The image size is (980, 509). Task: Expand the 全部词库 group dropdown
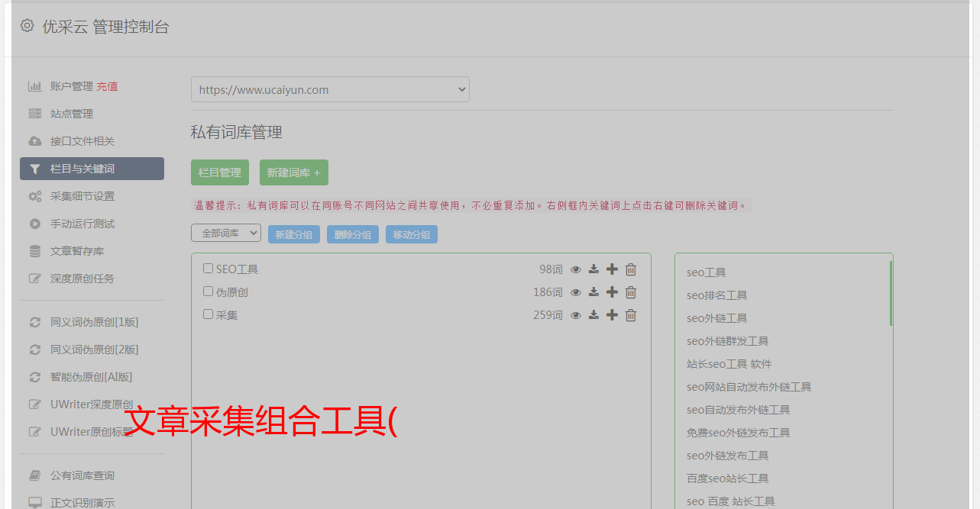[x=226, y=234]
